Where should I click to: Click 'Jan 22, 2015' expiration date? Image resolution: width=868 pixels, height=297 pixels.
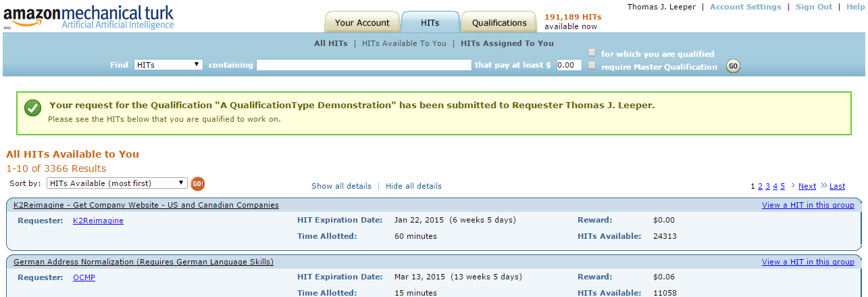419,221
